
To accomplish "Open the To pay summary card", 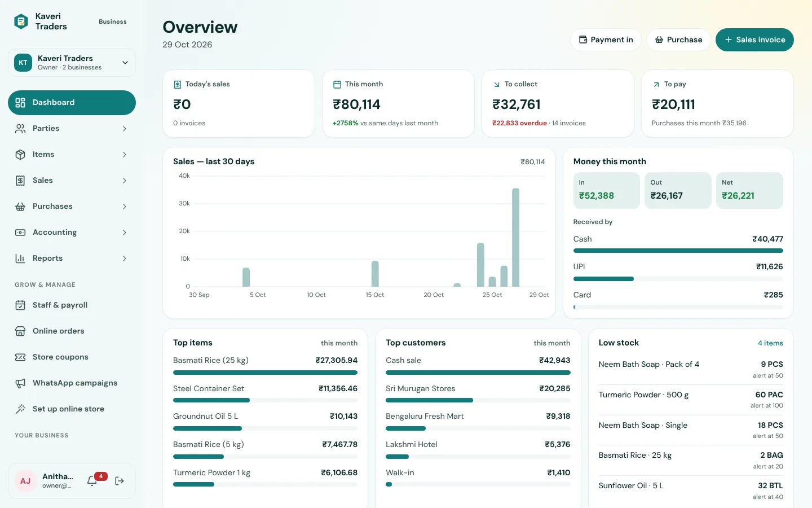I will click(717, 104).
